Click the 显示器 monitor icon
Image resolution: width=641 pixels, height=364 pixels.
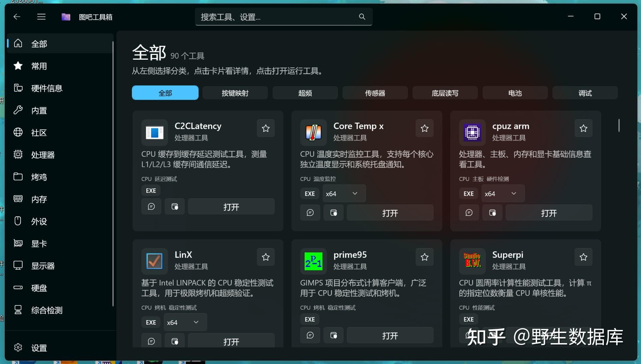pos(18,266)
